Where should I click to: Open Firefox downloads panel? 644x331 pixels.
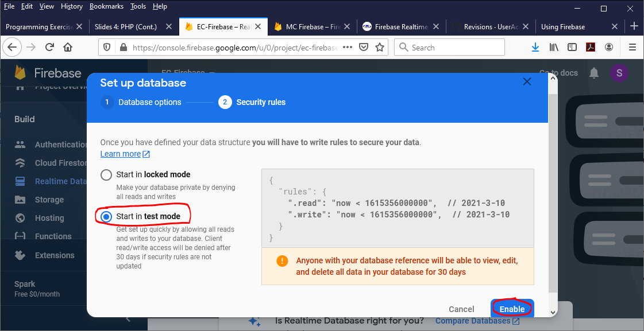[535, 48]
